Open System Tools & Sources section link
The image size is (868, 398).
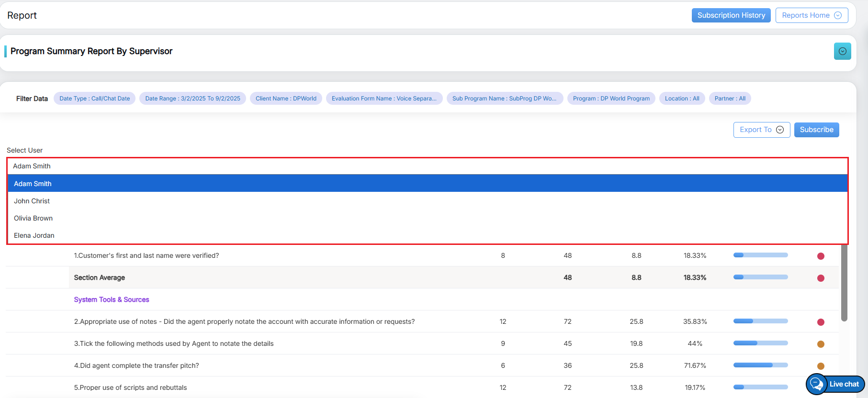[112, 299]
